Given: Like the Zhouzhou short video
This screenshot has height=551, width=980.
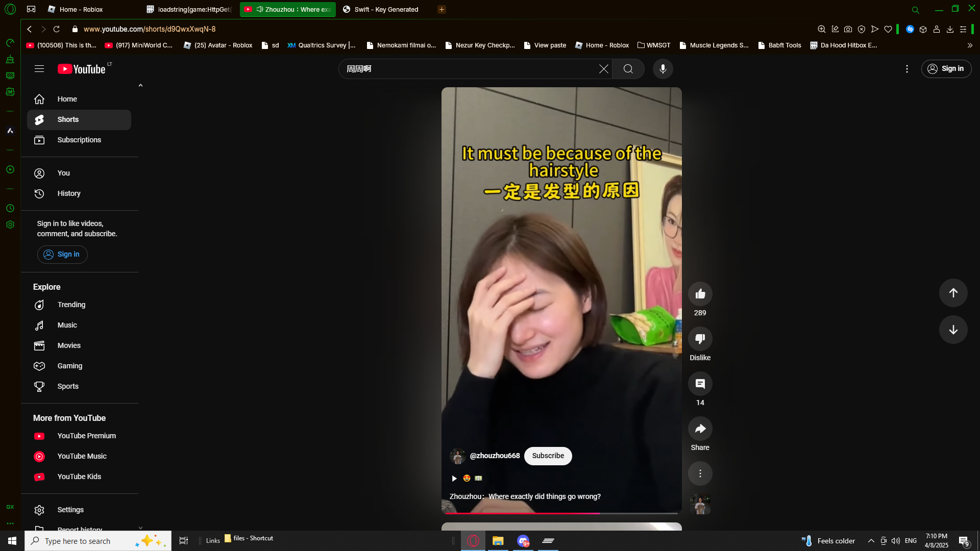Looking at the screenshot, I should [700, 294].
